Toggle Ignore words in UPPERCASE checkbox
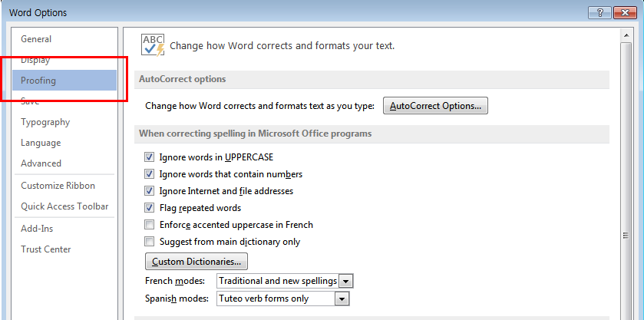 pyautogui.click(x=149, y=157)
